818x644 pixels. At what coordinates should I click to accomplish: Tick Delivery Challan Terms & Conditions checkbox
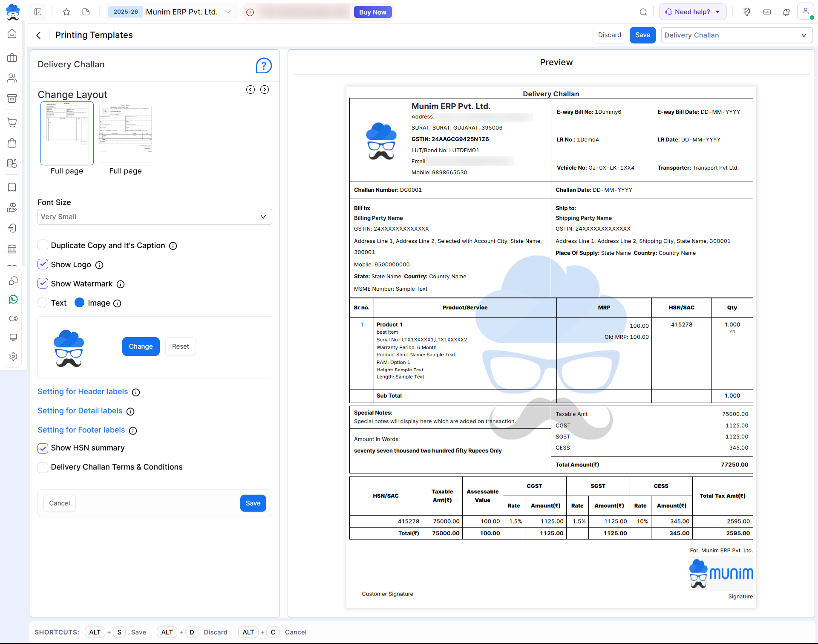click(43, 467)
